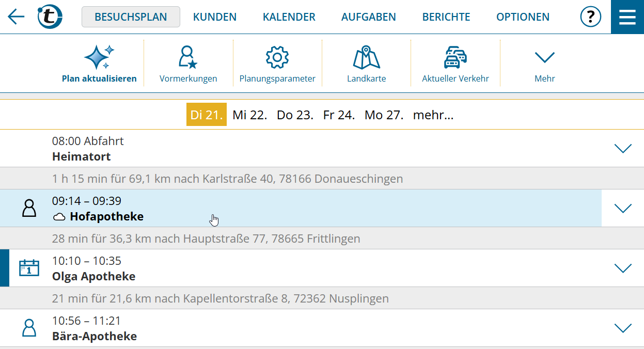The image size is (644, 349).
Task: Switch to the Kunden tab
Action: (214, 17)
